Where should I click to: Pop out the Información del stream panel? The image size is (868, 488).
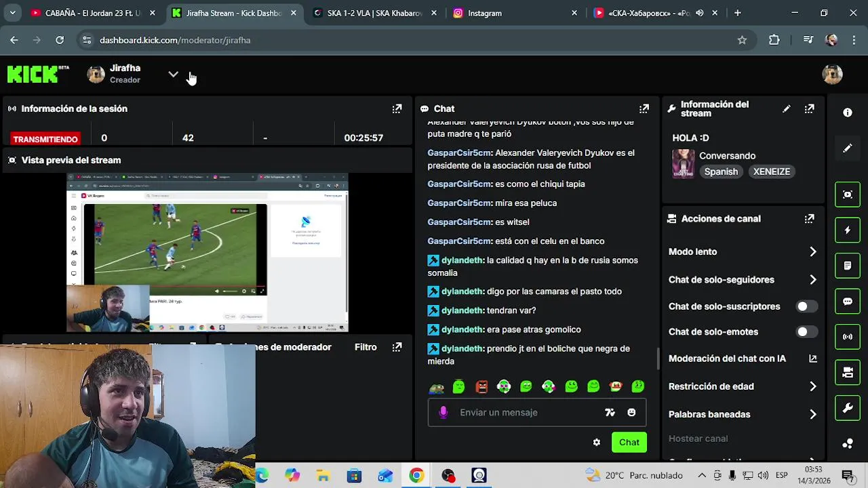click(810, 108)
